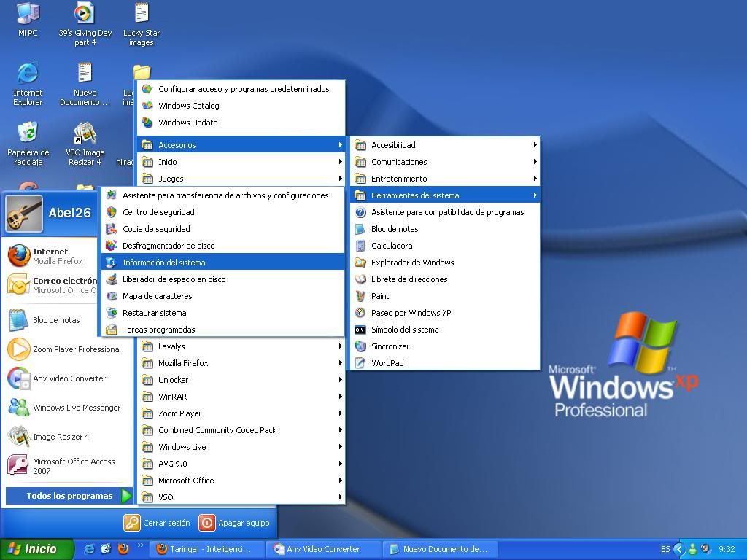Show hidden tray icons arrow
Viewport: 747px width, 560px height.
(679, 549)
